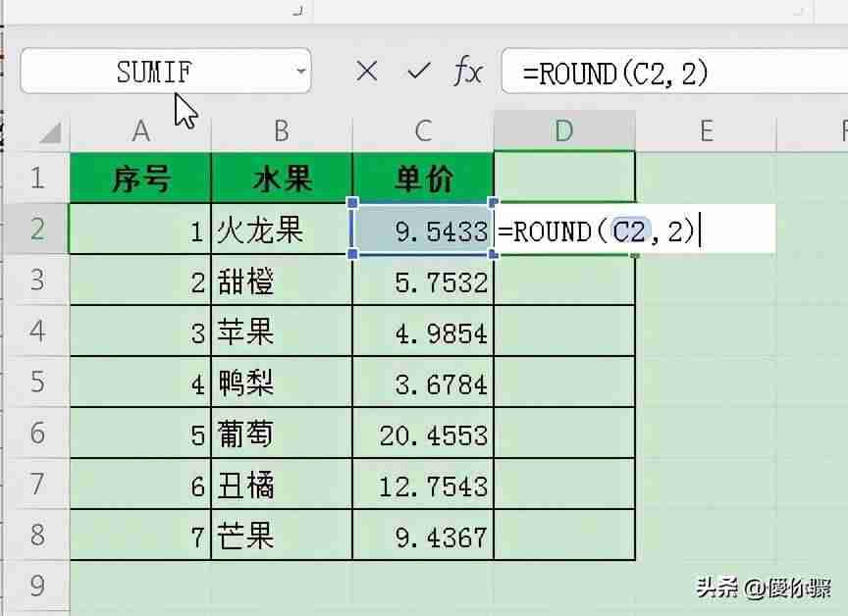Click serial number cell in 鸭梨 row
Viewport: 848px width, 616px height.
coord(140,382)
